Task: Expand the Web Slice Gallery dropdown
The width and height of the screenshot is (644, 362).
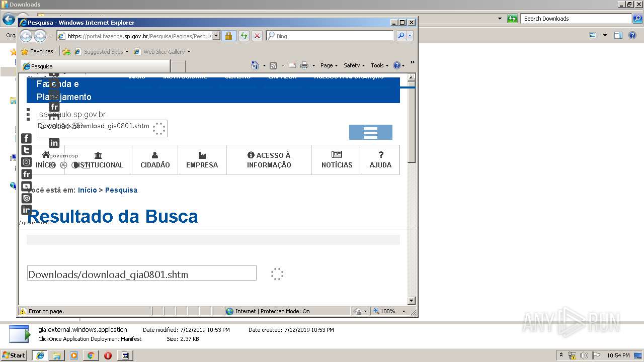Action: [189, 52]
